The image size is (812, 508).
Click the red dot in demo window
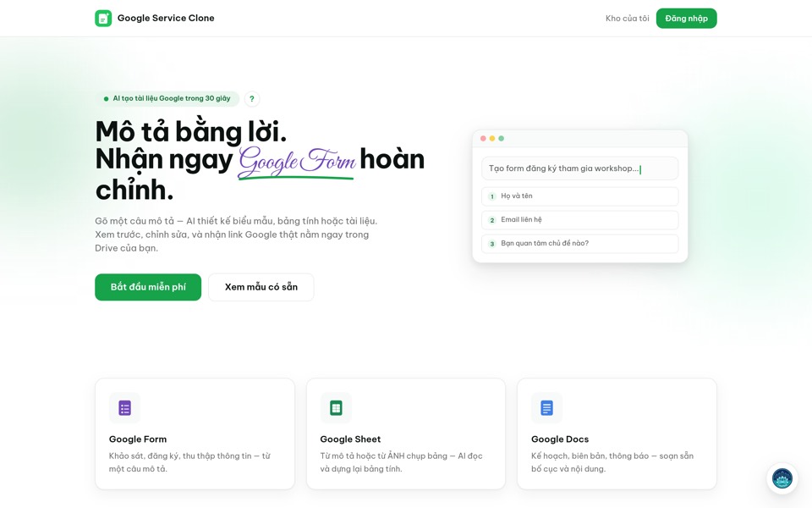tap(483, 138)
